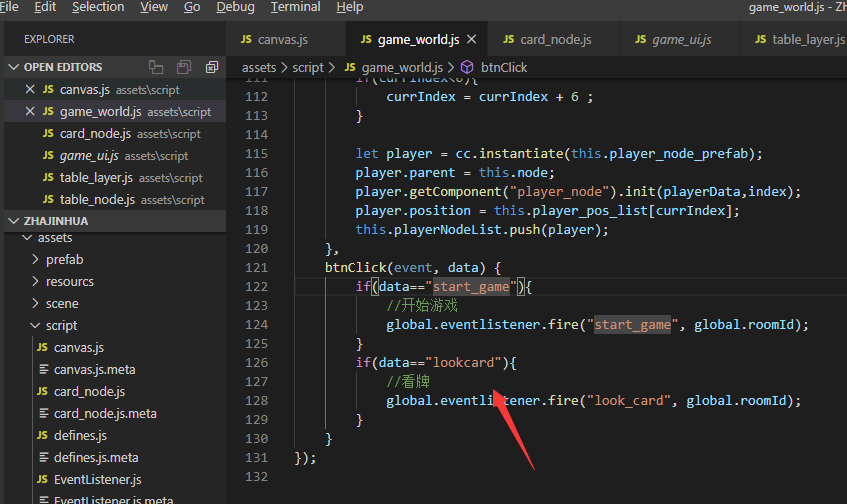Click the Save All icon in Open Editors
This screenshot has width=847, height=504.
click(184, 67)
